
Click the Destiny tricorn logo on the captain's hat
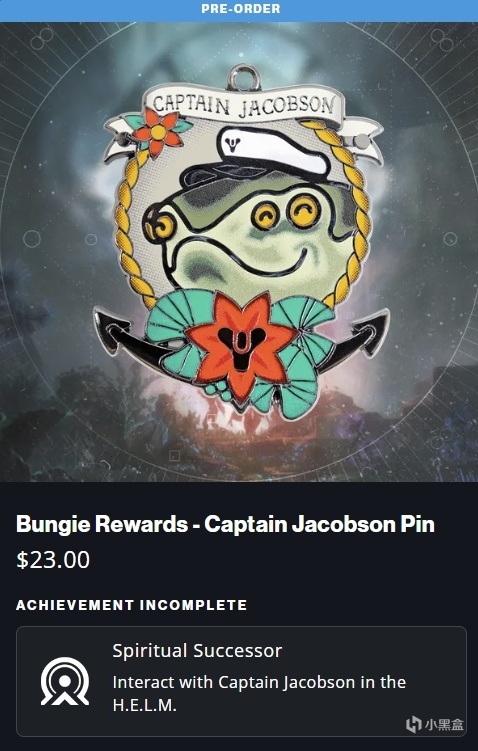pyautogui.click(x=233, y=144)
